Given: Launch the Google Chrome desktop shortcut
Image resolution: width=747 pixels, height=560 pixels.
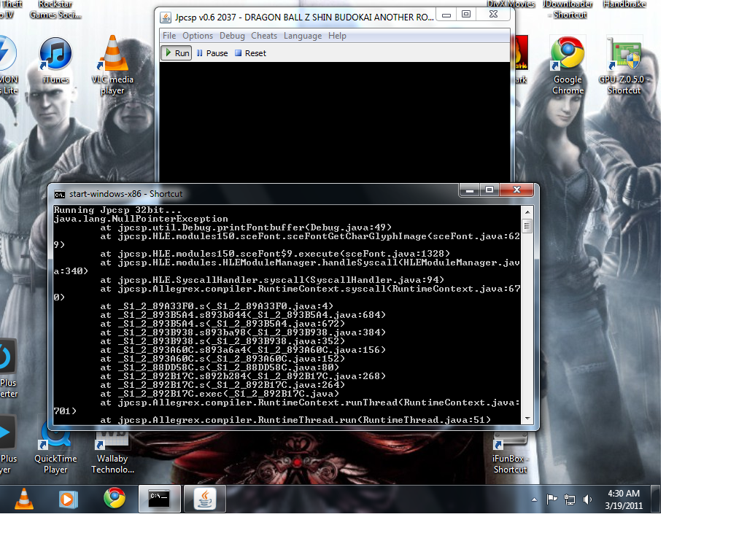Looking at the screenshot, I should point(567,58).
